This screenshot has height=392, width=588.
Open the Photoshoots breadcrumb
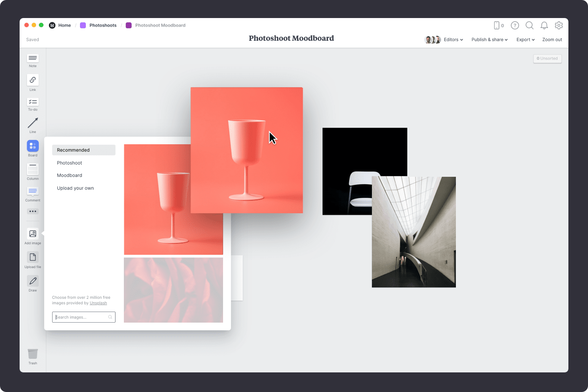(x=103, y=25)
